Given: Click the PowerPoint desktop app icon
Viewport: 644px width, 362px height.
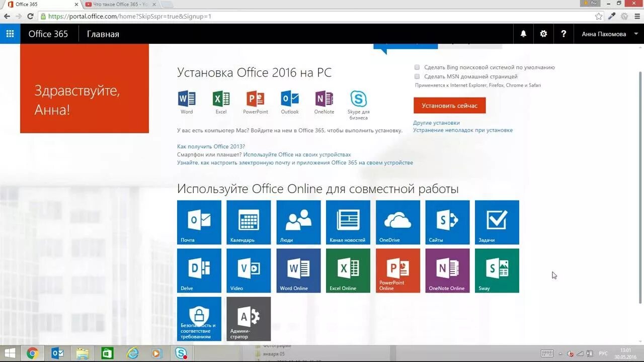Looking at the screenshot, I should point(256,99).
